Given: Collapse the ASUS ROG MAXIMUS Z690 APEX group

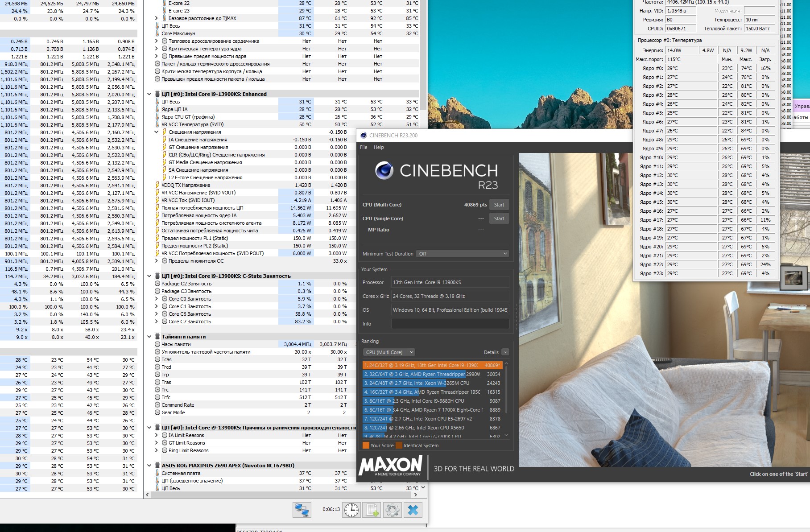Looking at the screenshot, I should [x=149, y=466].
